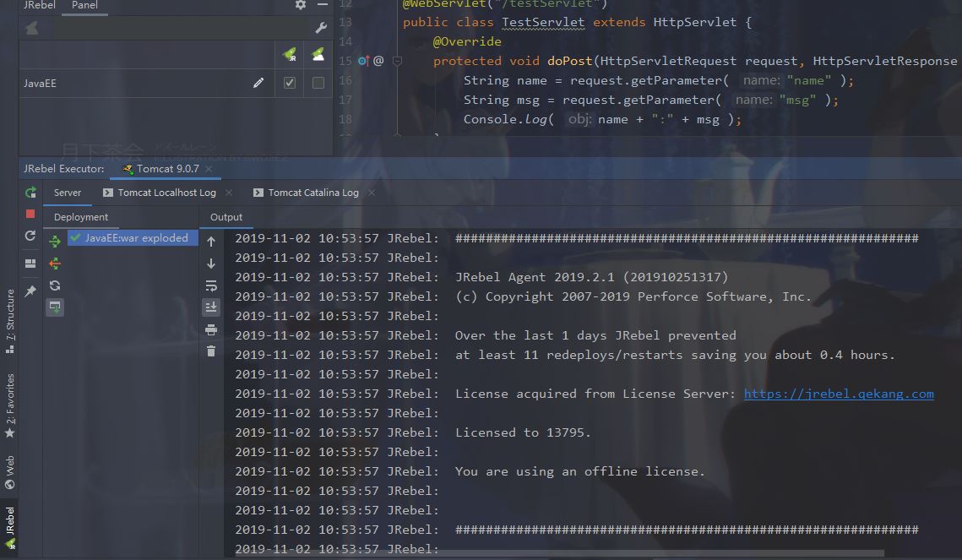Open the JRebel tool window sidebar button
Screen dimensions: 962x560
coord(10,528)
